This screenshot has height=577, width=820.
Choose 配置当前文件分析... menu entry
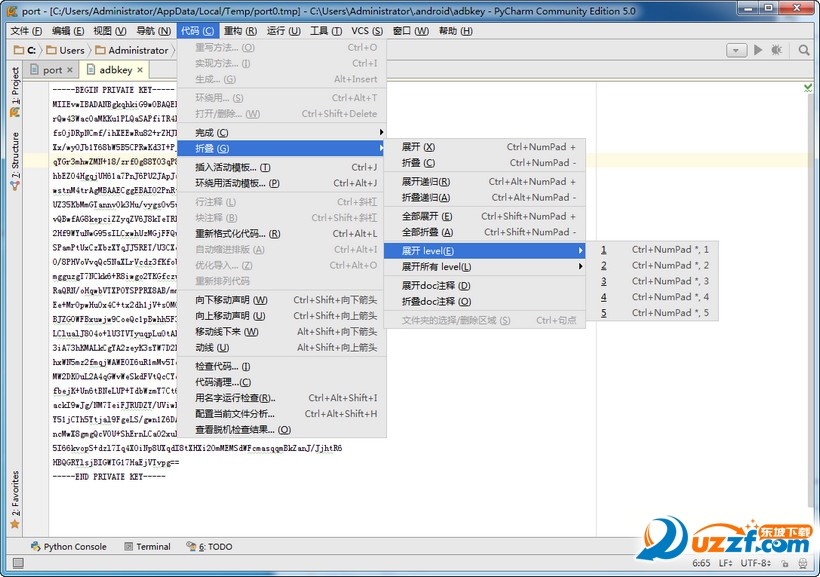click(x=282, y=413)
